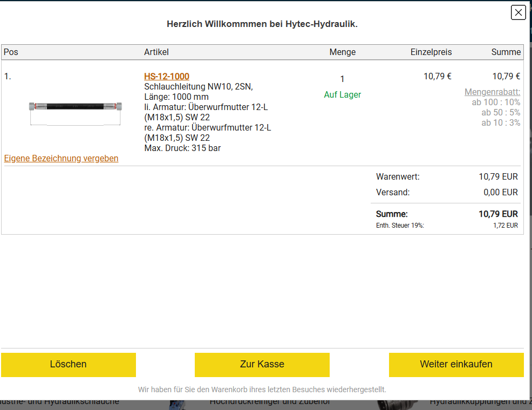Image resolution: width=532 pixels, height=410 pixels.
Task: Open the Hydraulikkupplungen category link at bottom
Action: (480, 403)
